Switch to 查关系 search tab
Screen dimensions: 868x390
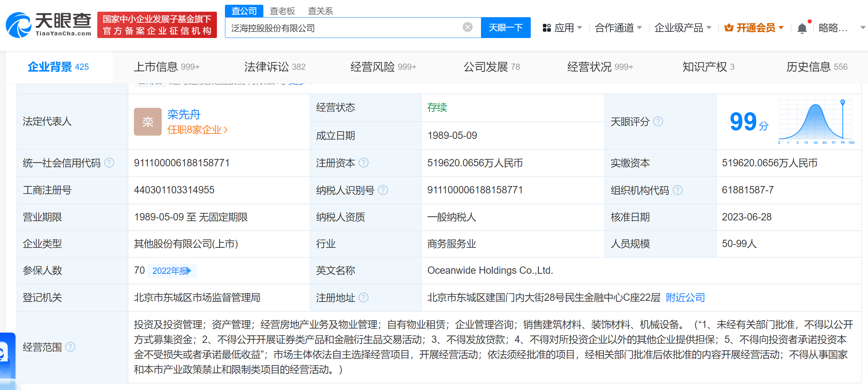pos(320,11)
